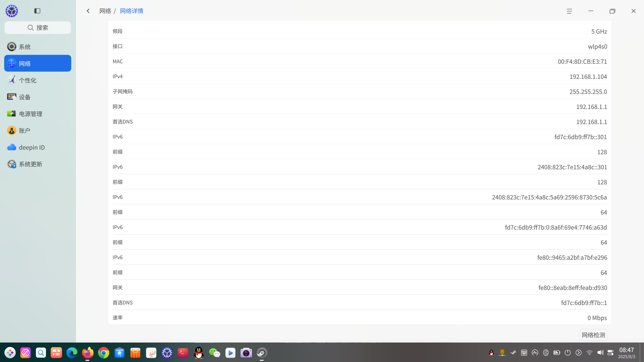Open Google Chrome from the dock
The image size is (644, 362).
[104, 353]
